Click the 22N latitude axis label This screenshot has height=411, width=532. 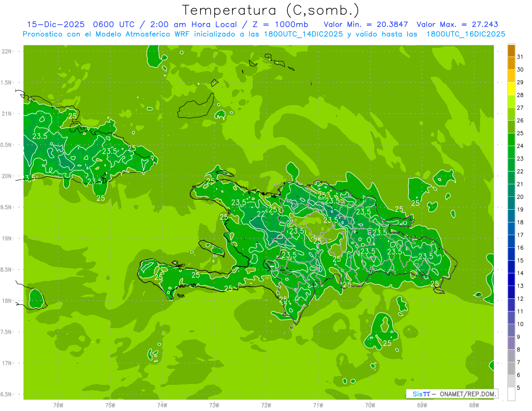pyautogui.click(x=7, y=51)
